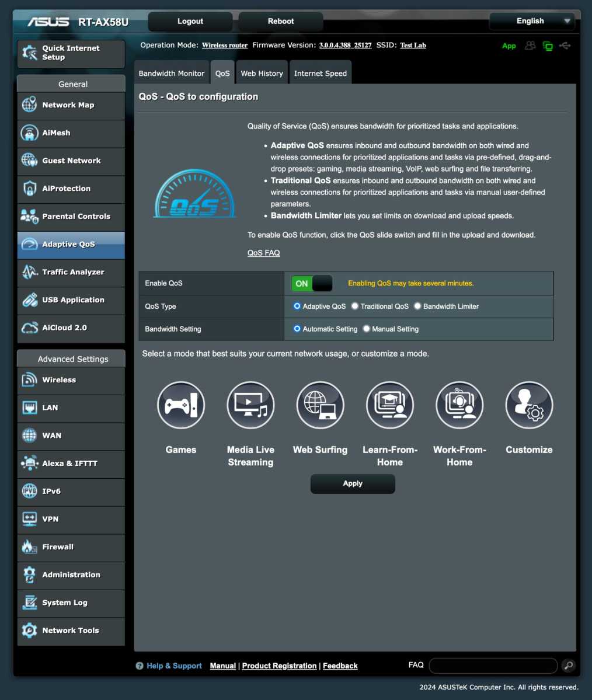Image resolution: width=592 pixels, height=700 pixels.
Task: Click the Administration gear icon
Action: [x=29, y=574]
